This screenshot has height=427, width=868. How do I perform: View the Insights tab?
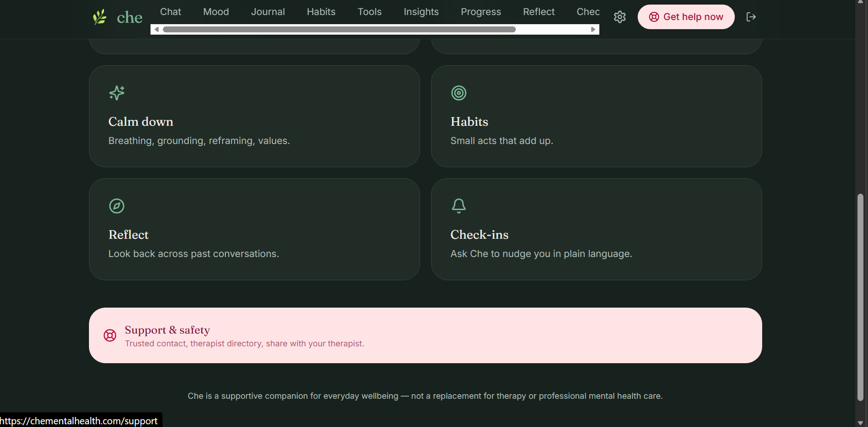click(x=421, y=12)
